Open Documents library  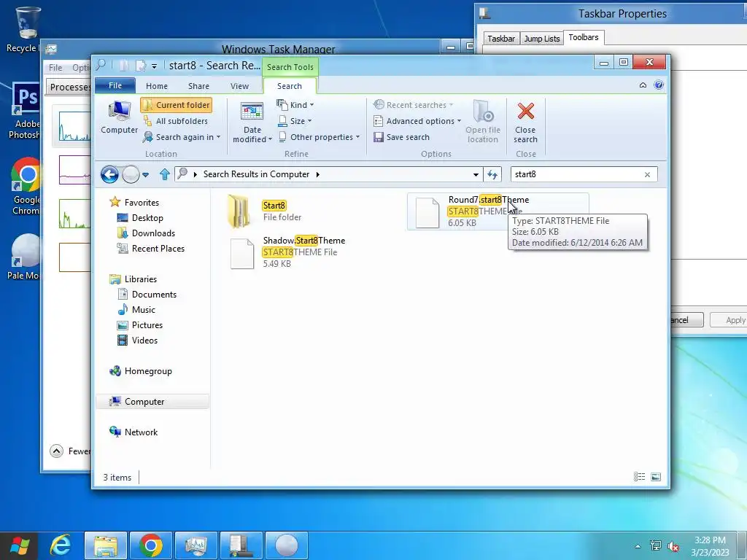coord(153,295)
